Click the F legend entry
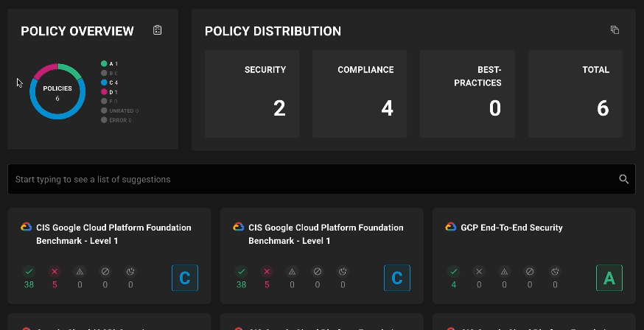The width and height of the screenshot is (644, 330). (110, 102)
